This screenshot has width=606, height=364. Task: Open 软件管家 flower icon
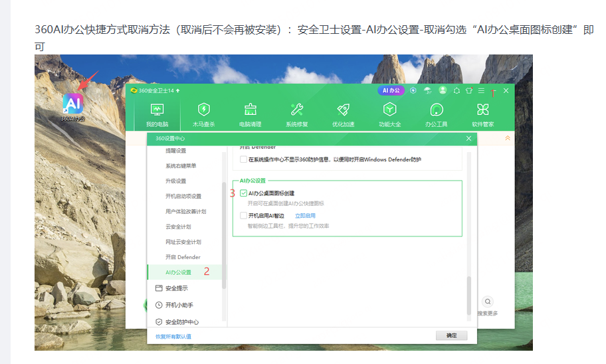pos(482,110)
